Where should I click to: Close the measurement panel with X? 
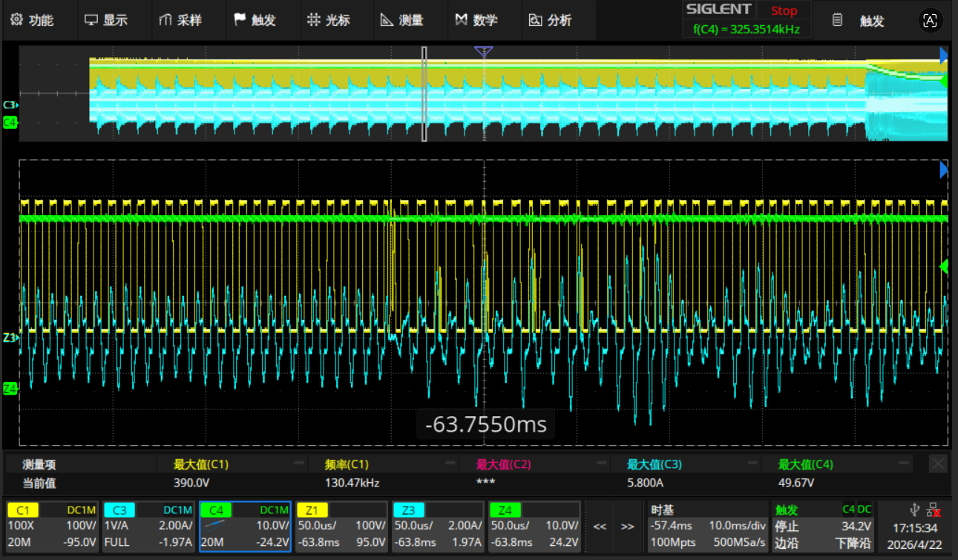(x=938, y=464)
